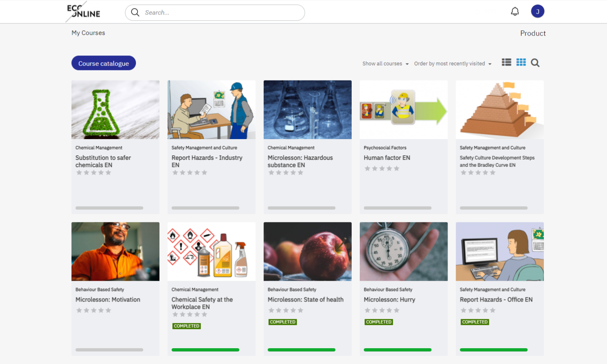Switch to grid view layout

[521, 62]
